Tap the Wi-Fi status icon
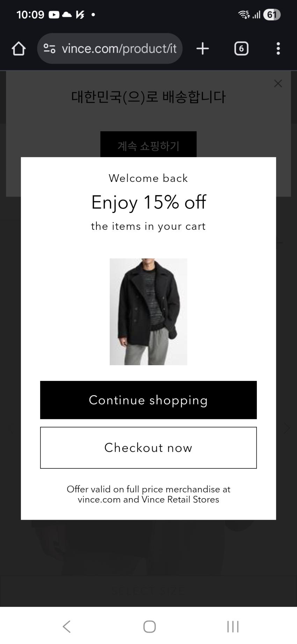This screenshot has height=644, width=297. pos(244,15)
